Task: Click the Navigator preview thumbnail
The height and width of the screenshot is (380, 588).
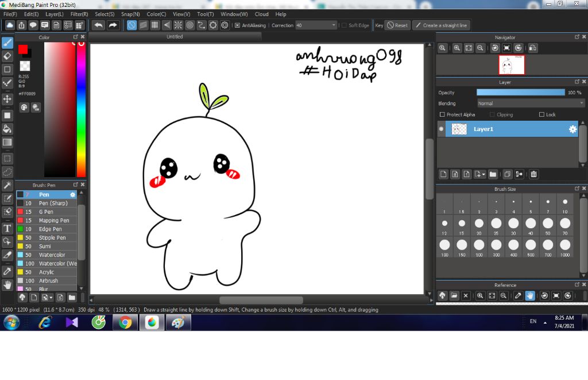Action: point(512,65)
